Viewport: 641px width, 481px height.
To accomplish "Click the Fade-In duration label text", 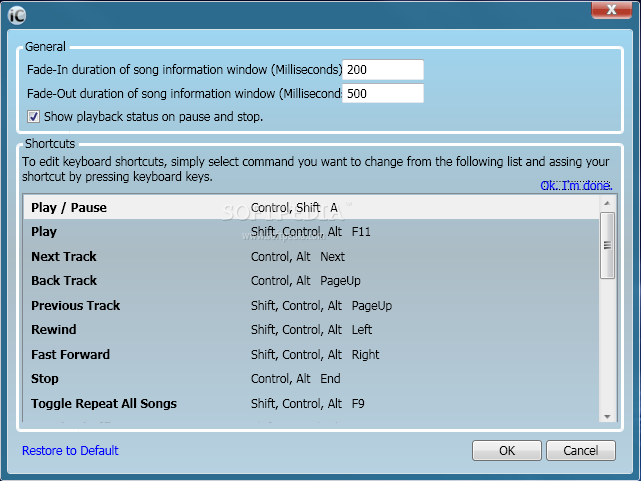I will (x=184, y=70).
